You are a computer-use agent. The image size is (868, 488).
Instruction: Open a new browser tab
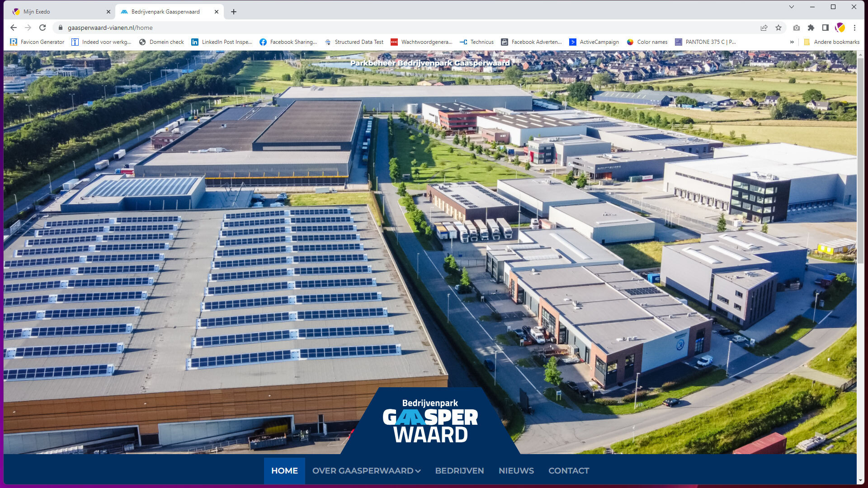click(x=234, y=12)
